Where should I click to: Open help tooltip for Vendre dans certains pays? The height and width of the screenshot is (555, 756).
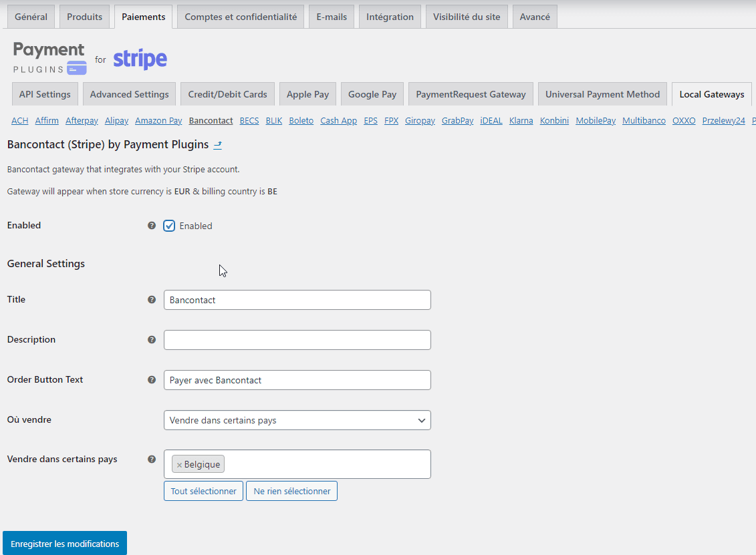click(x=152, y=459)
